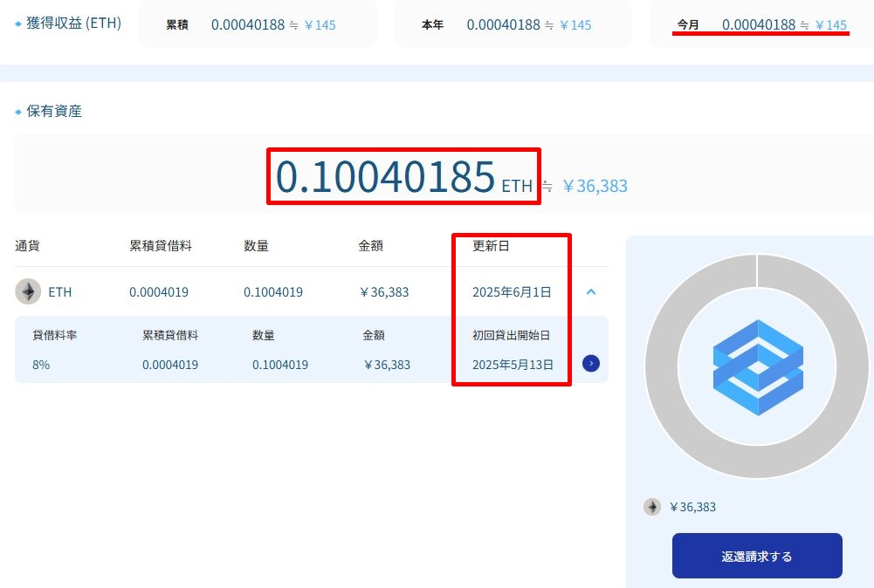Click the ETH coin icon in the currency row
Image resolution: width=874 pixels, height=588 pixels.
click(x=28, y=291)
